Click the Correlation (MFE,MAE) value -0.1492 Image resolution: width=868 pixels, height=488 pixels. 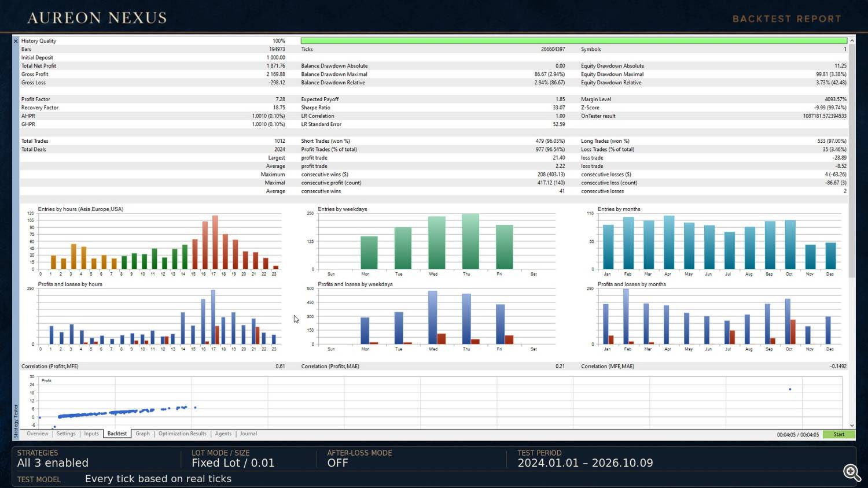point(837,367)
